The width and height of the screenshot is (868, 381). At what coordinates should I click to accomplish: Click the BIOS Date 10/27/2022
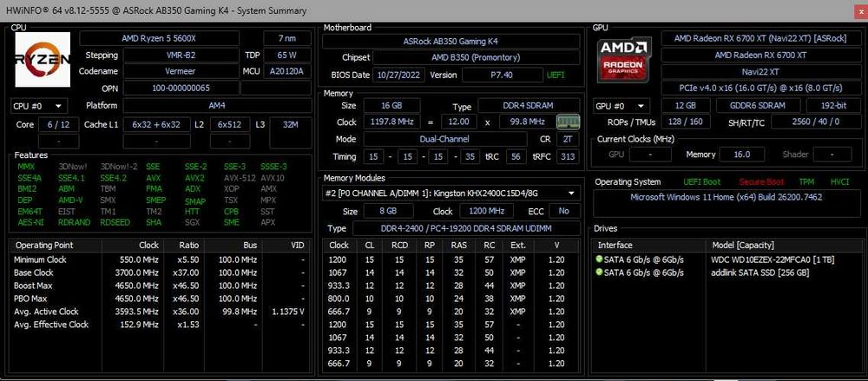tap(398, 75)
